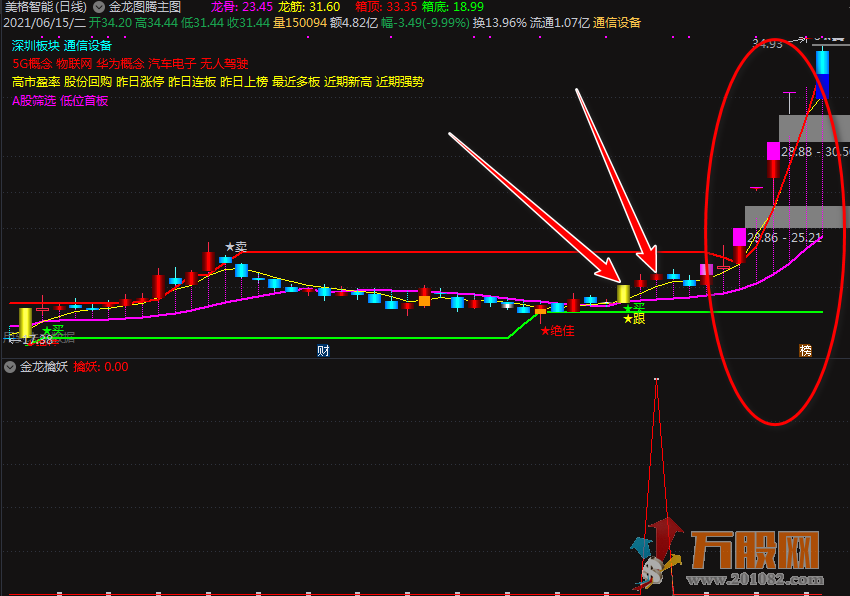Click the 榜 icon at chart bottom right
The width and height of the screenshot is (850, 596).
click(x=805, y=350)
